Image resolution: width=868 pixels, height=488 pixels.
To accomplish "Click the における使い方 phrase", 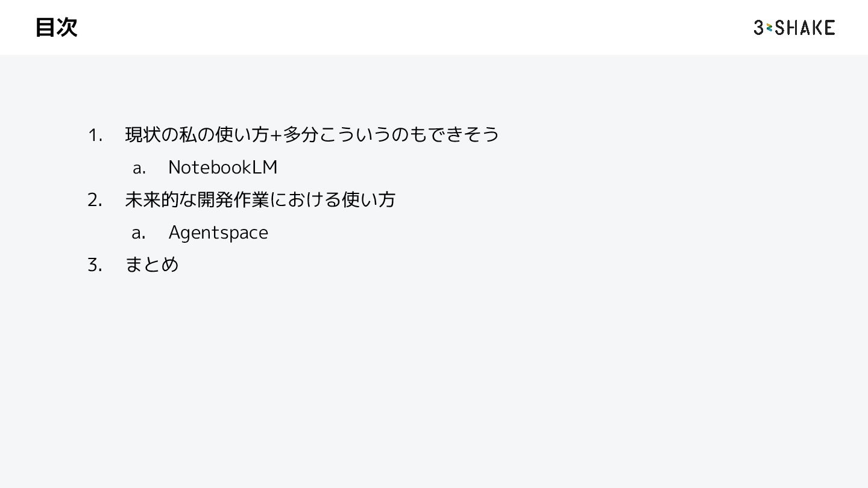I will pyautogui.click(x=333, y=199).
